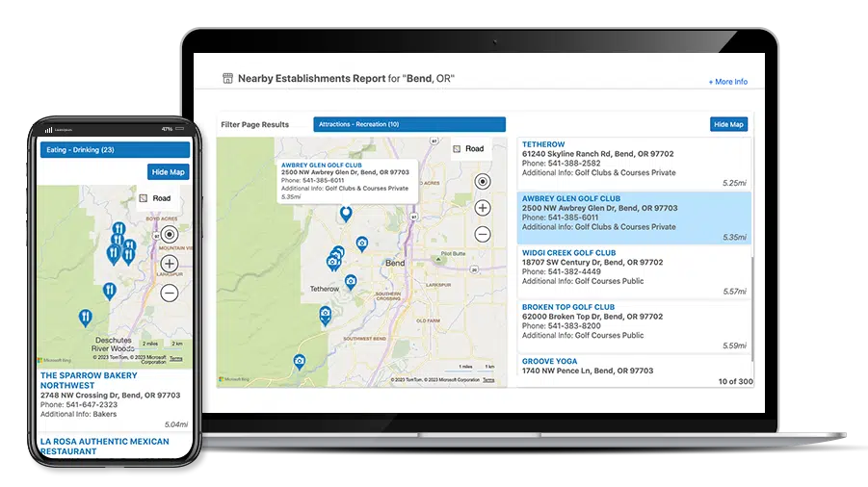Tap phone number 541-647-2323 on phone

click(x=92, y=404)
